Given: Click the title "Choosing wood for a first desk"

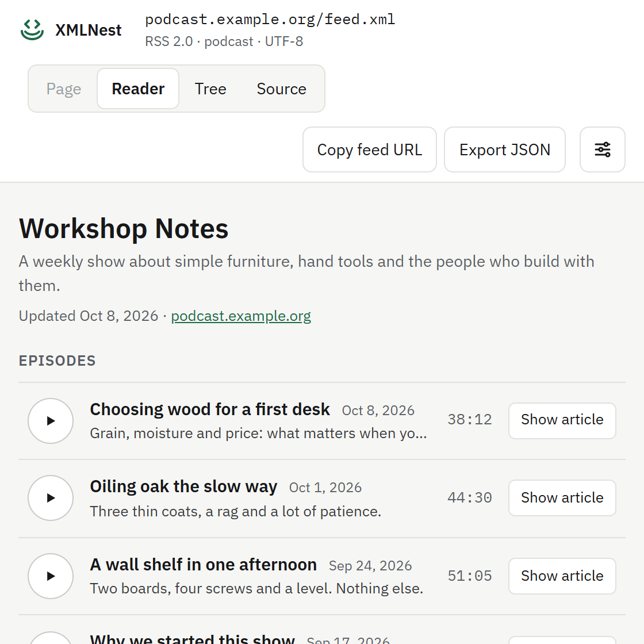Looking at the screenshot, I should coord(210,409).
